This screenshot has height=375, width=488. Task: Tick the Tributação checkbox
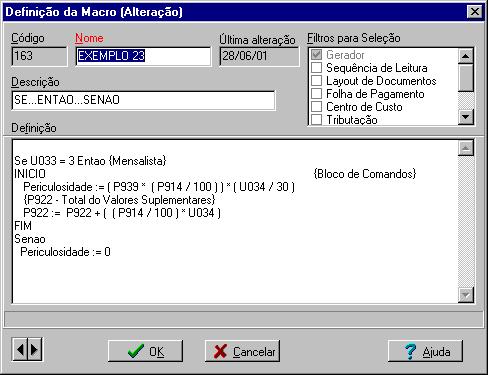[316, 119]
